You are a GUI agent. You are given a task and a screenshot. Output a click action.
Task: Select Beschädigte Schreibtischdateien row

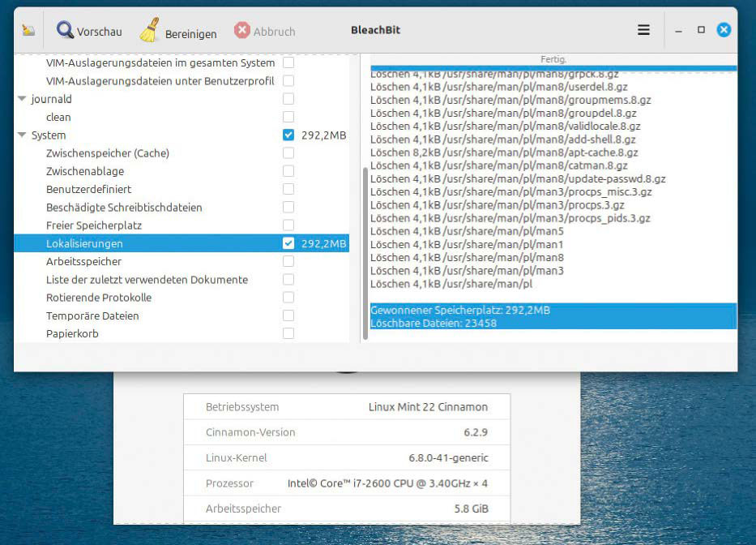coord(124,208)
